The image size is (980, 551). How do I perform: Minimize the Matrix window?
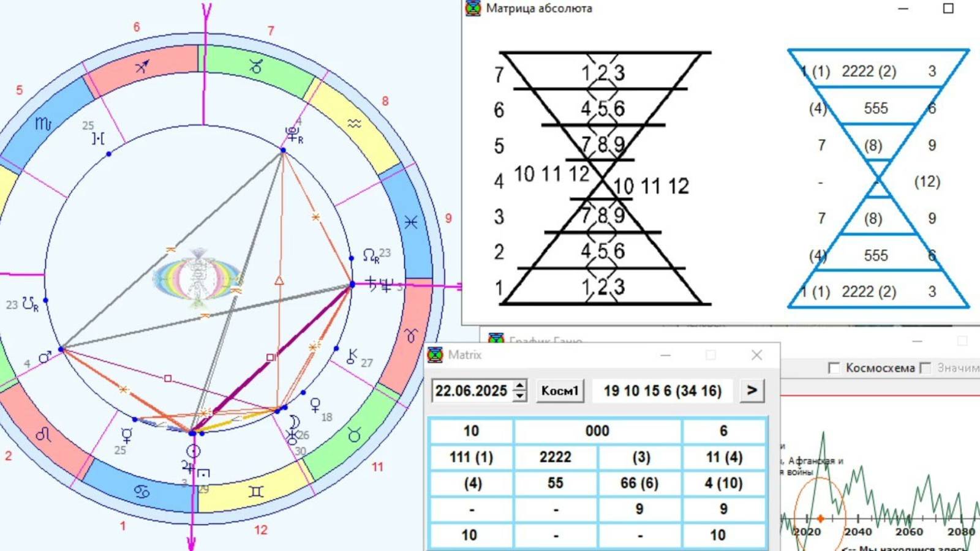(666, 355)
